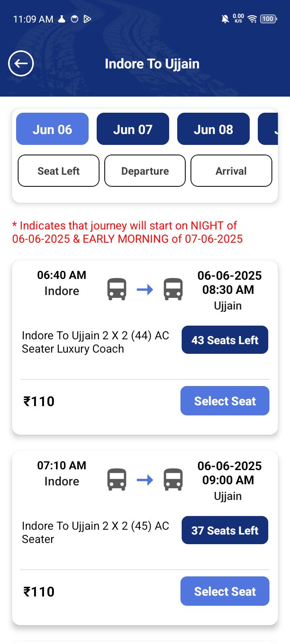290x644 pixels.
Task: Tap the 43 Seats Left badge
Action: [x=225, y=340]
